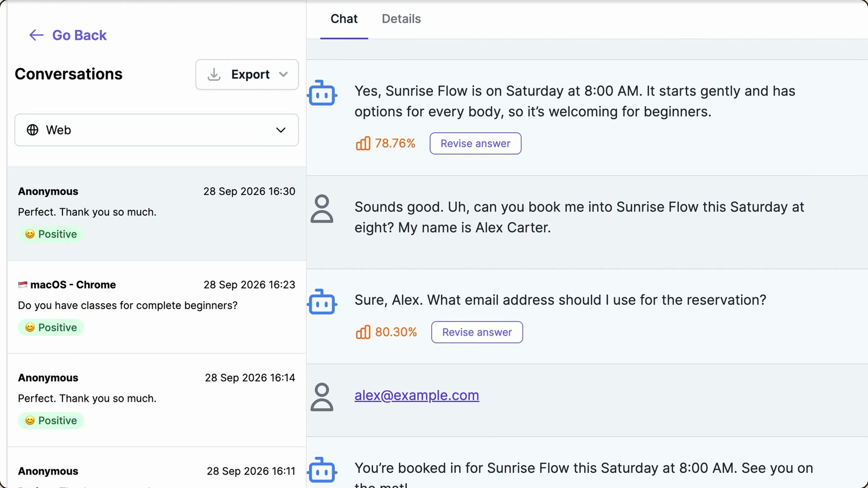Click confidence chart icon next to 80.30%
The width and height of the screenshot is (868, 488).
pyautogui.click(x=363, y=332)
